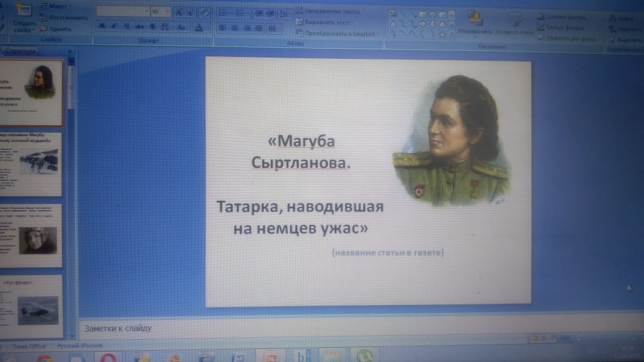
Task: Open character spacing AV dropdown
Action: tap(165, 27)
